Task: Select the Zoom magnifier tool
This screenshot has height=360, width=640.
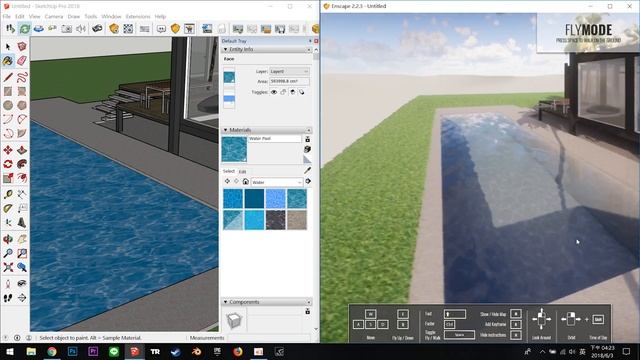Action: point(8,253)
